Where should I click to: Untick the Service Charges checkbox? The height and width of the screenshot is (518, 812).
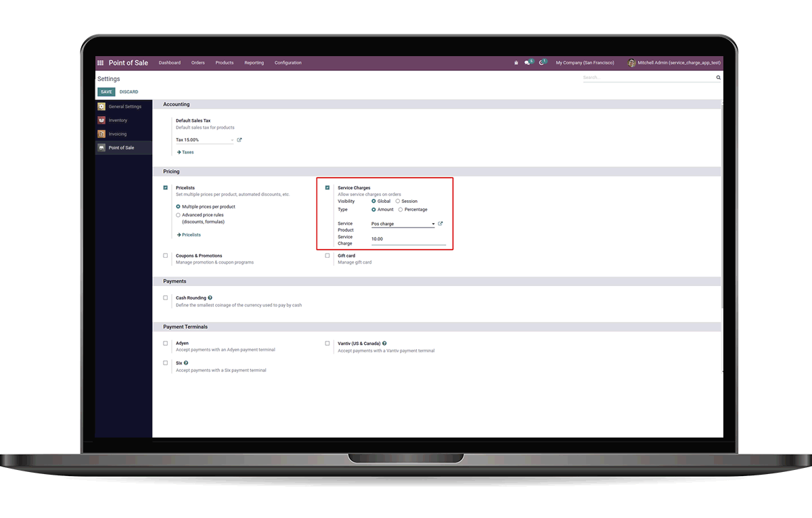328,187
